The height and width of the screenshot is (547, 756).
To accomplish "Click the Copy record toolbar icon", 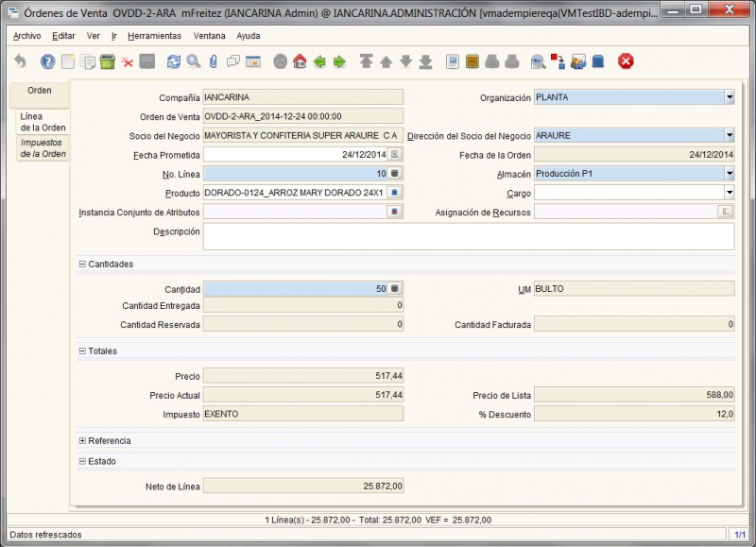I will click(88, 61).
